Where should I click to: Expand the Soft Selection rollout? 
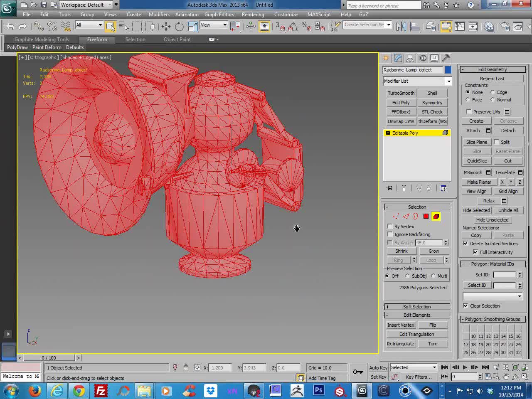click(x=417, y=307)
